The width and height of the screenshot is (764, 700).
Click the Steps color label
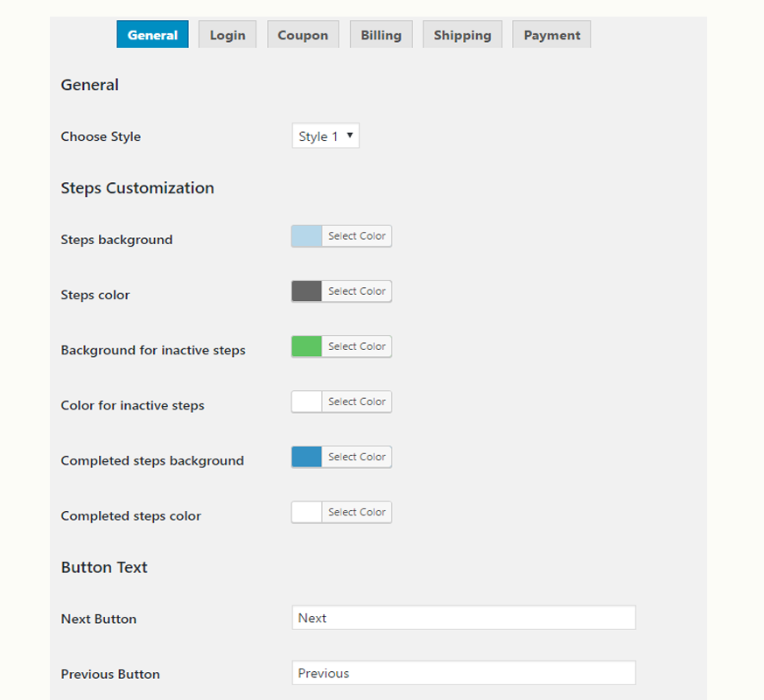(95, 295)
